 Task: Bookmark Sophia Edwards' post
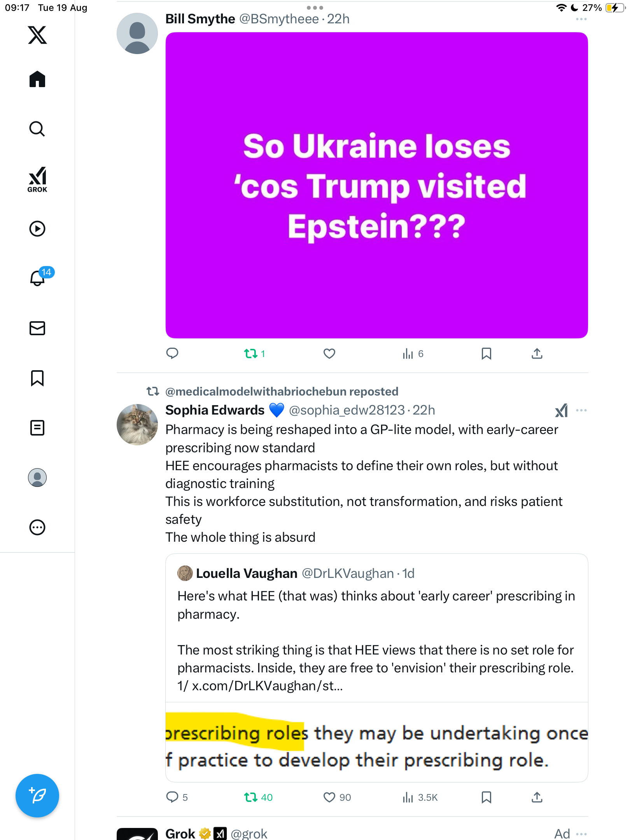[486, 798]
